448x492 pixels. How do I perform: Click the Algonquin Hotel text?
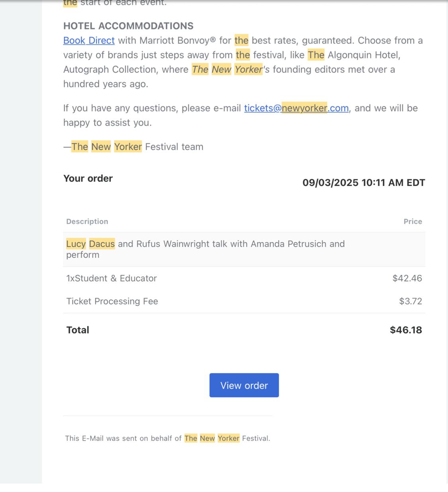pos(364,55)
